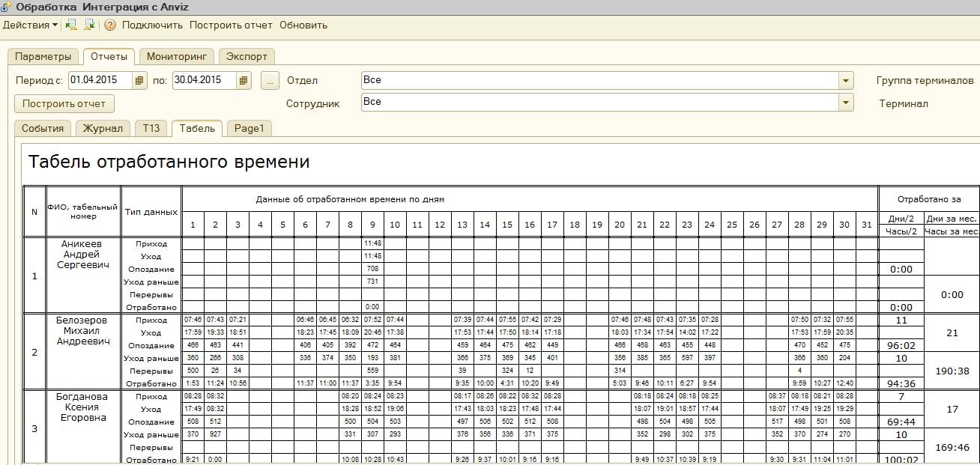
Task: Select the Журнал report tab
Action: pyautogui.click(x=103, y=128)
